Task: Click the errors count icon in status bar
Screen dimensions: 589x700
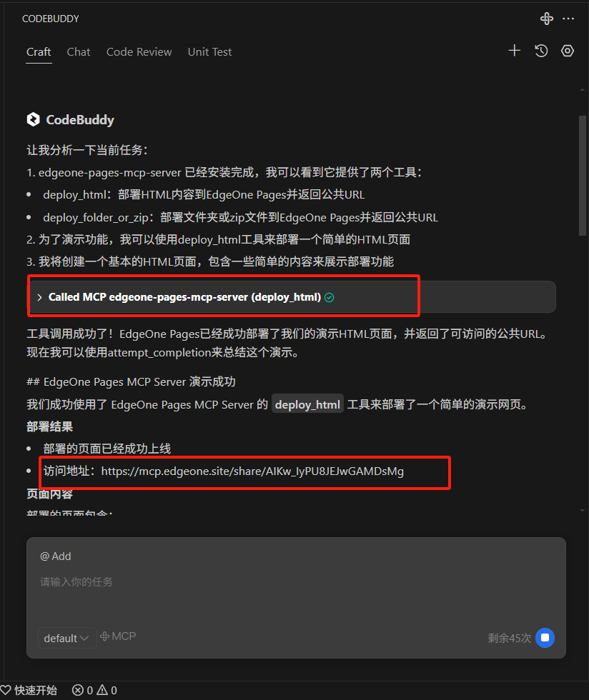Action: (78, 690)
